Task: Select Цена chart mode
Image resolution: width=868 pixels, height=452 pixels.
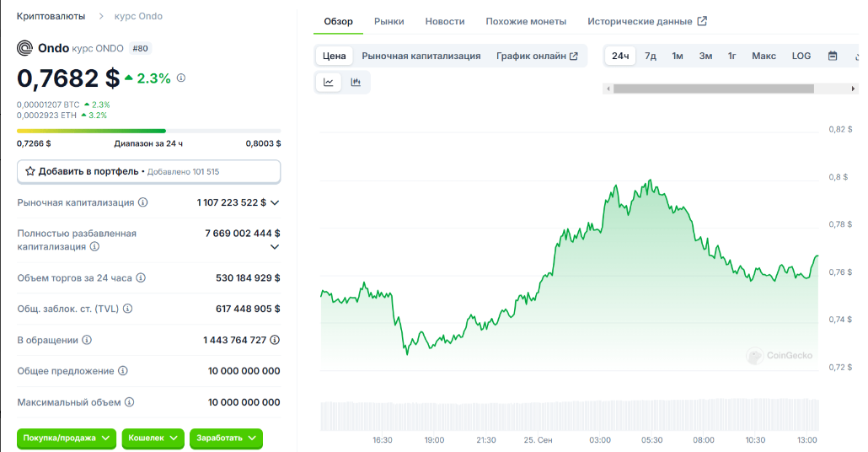Action: point(335,56)
